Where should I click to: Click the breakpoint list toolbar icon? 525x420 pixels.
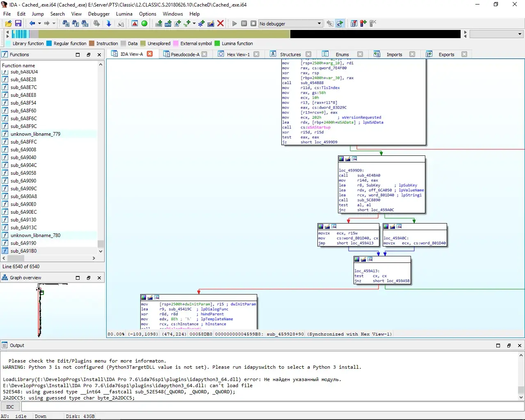[354, 24]
